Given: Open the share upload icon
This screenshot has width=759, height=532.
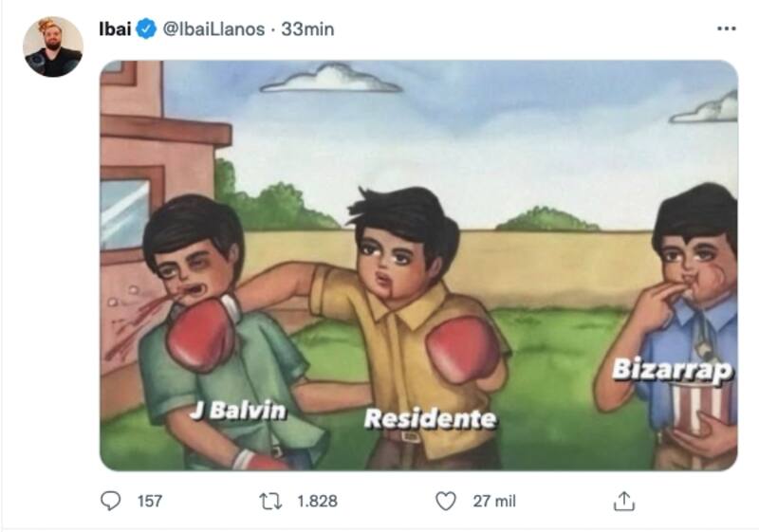Looking at the screenshot, I should (x=624, y=501).
